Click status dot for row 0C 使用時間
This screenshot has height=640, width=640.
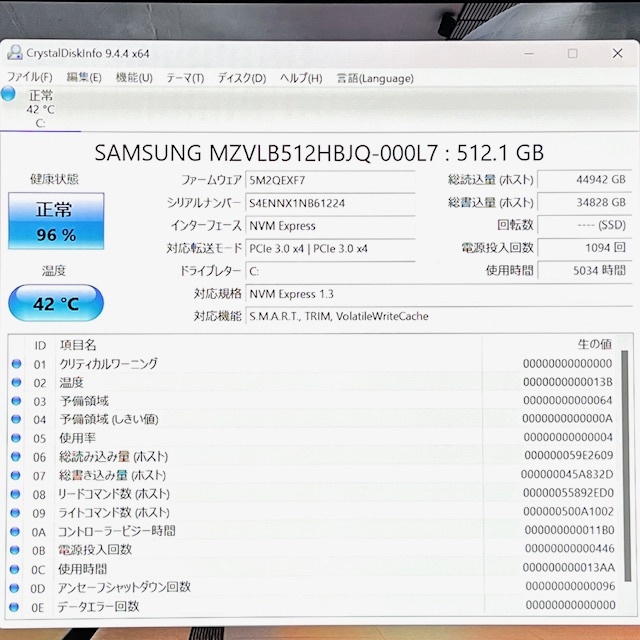[x=14, y=569]
